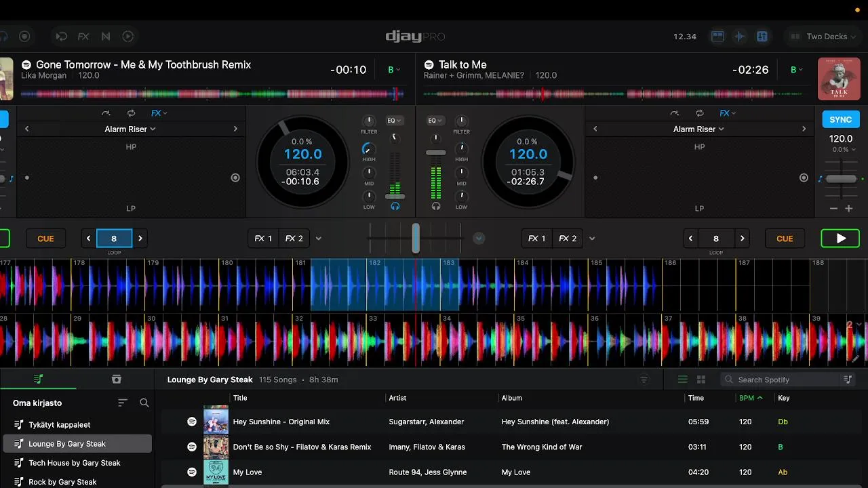Screen dimensions: 868x488
Task: Toggle the mixer view icon
Action: click(762, 37)
